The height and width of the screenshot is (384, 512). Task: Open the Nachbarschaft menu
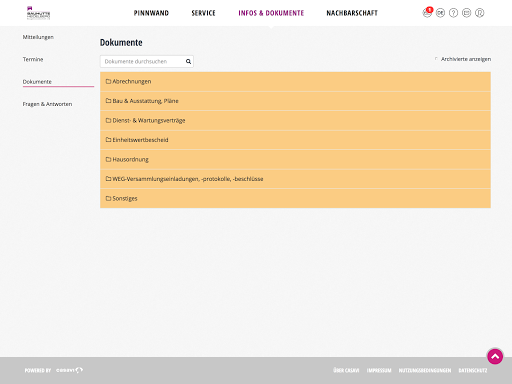pos(352,13)
